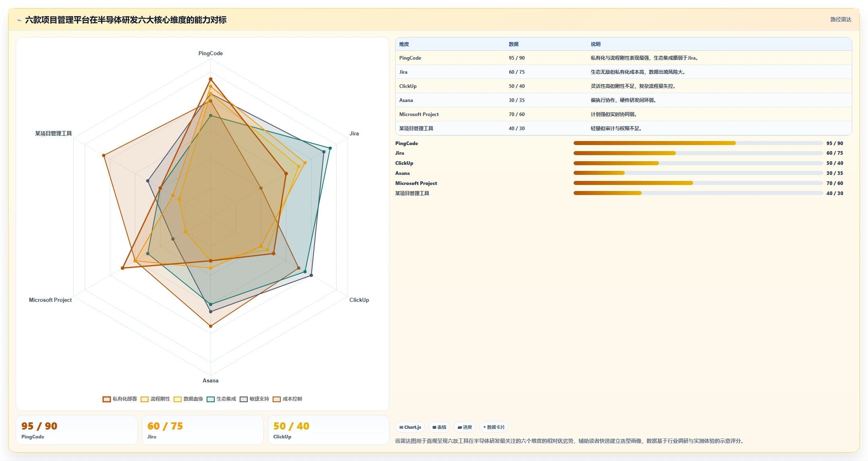Click the Asana label in the progress list
Viewport: 868px width, 461px height.
point(402,173)
